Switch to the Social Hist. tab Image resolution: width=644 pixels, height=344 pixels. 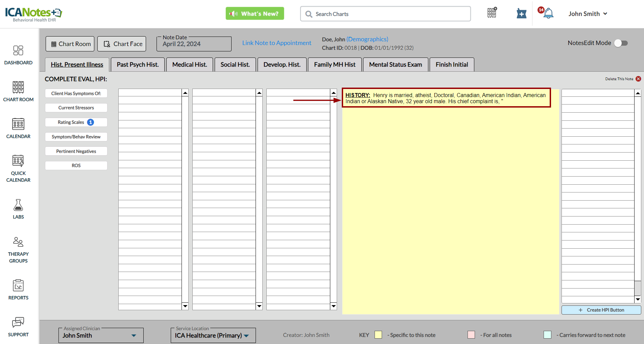pos(235,65)
